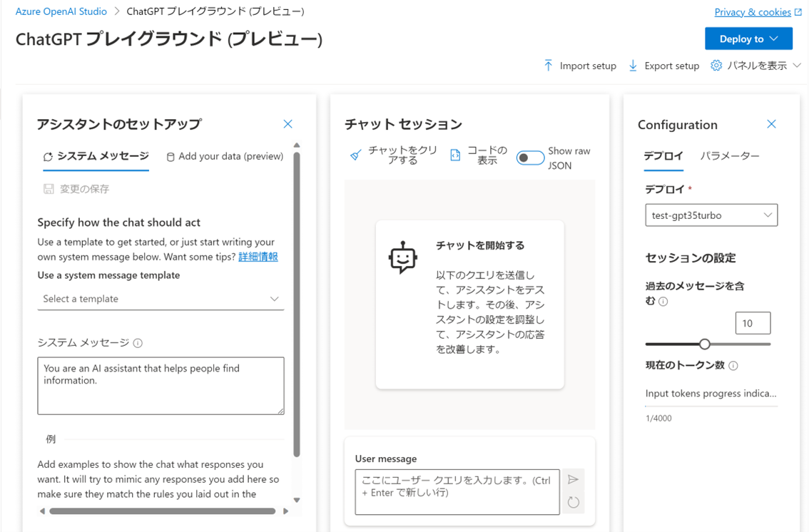The image size is (809, 532).
Task: Click info icon next to システム メッセージ label
Action: click(138, 343)
